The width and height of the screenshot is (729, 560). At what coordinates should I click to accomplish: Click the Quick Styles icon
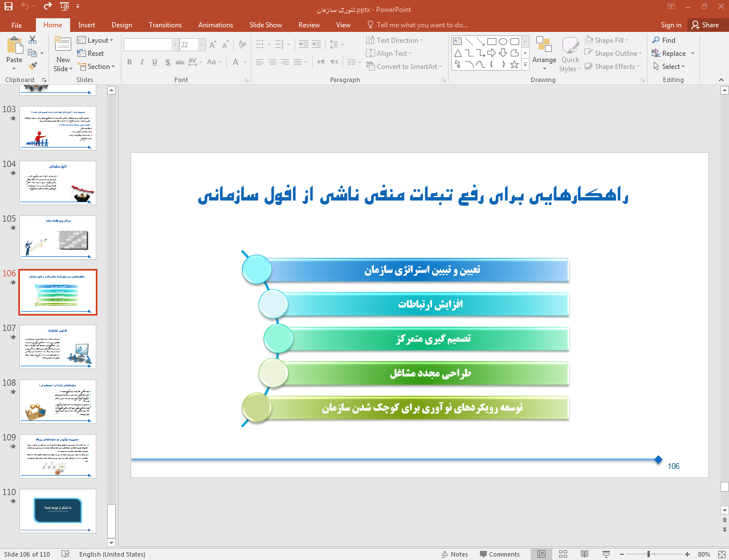570,46
